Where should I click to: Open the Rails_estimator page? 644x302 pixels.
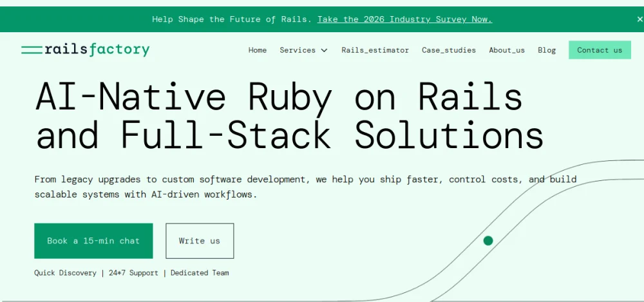(375, 50)
